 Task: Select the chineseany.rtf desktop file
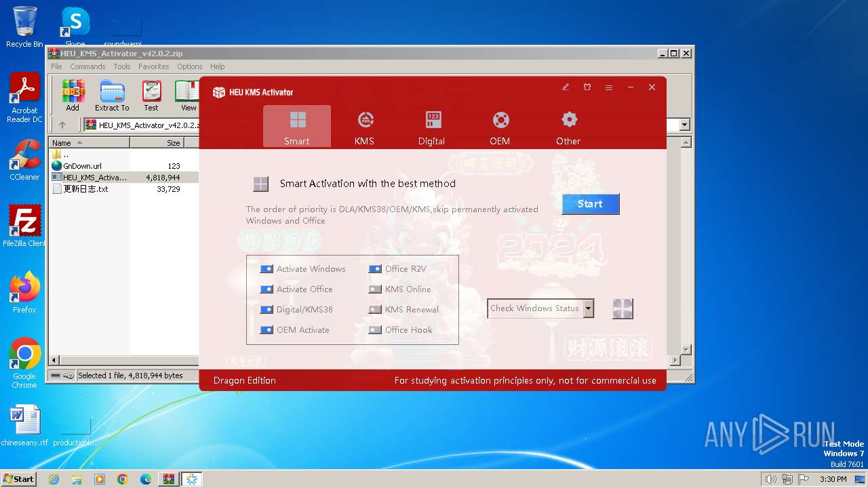pyautogui.click(x=24, y=426)
